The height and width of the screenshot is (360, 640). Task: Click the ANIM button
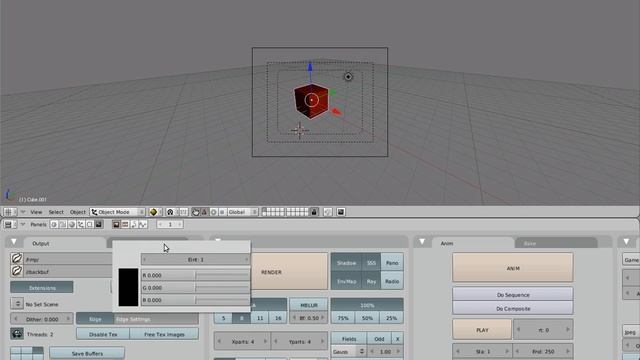click(513, 268)
